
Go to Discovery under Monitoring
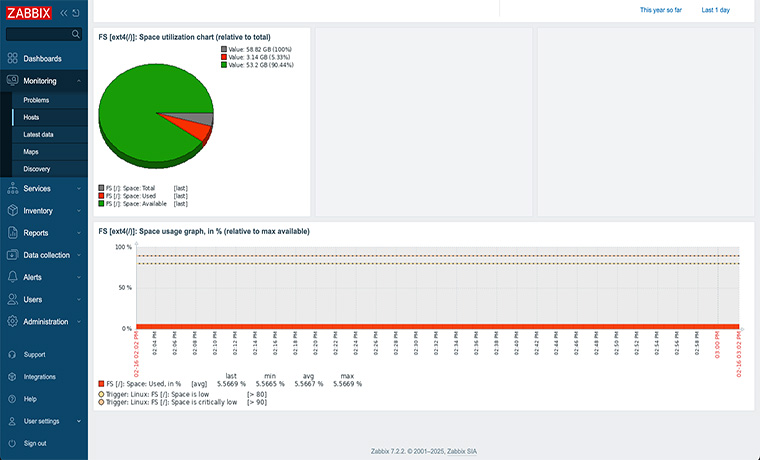coord(37,169)
